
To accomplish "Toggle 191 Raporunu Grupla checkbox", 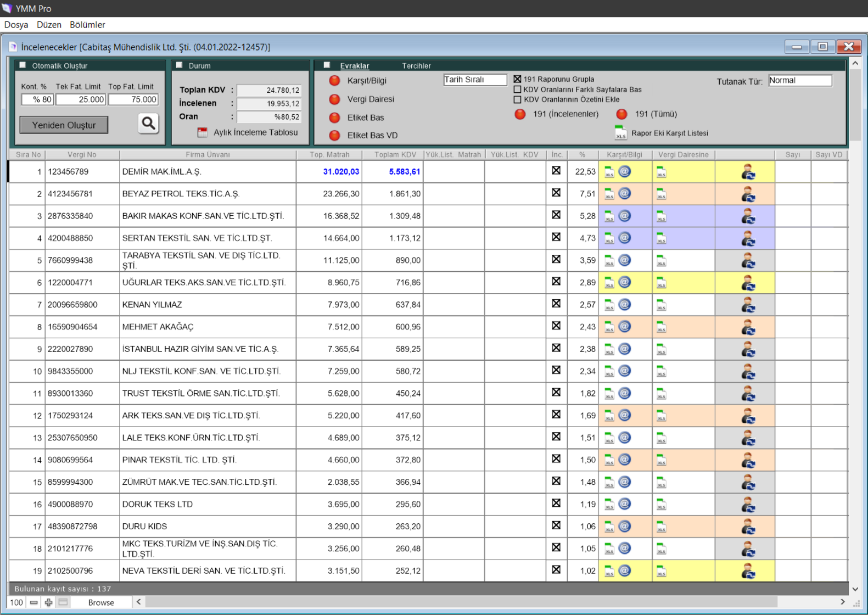I will [x=517, y=79].
